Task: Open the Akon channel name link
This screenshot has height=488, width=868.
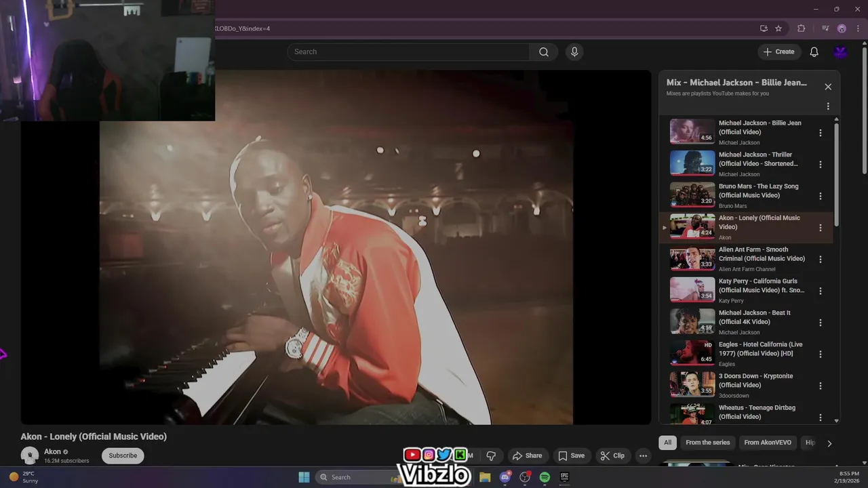Action: click(x=52, y=451)
